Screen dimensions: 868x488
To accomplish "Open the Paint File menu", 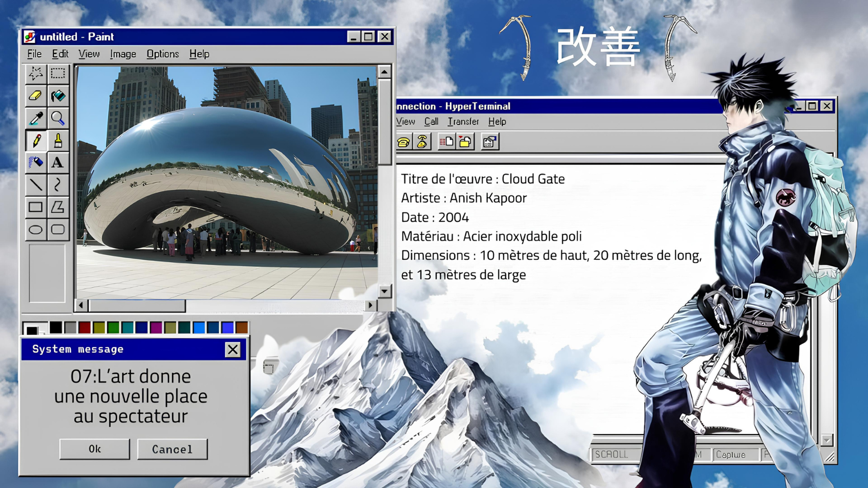I will point(34,54).
